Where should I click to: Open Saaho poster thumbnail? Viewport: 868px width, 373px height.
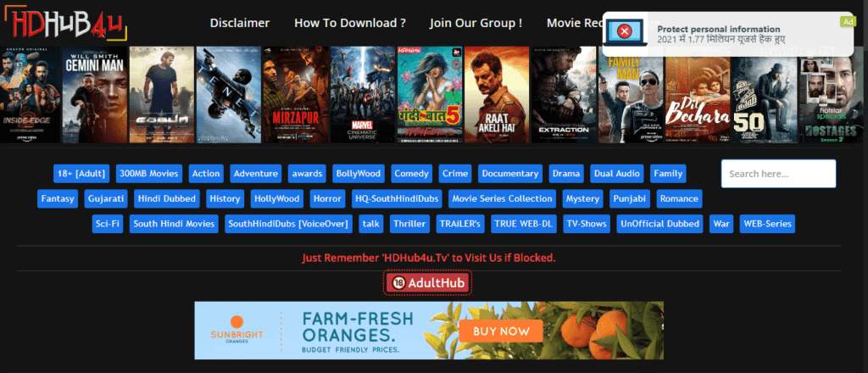coord(162,95)
